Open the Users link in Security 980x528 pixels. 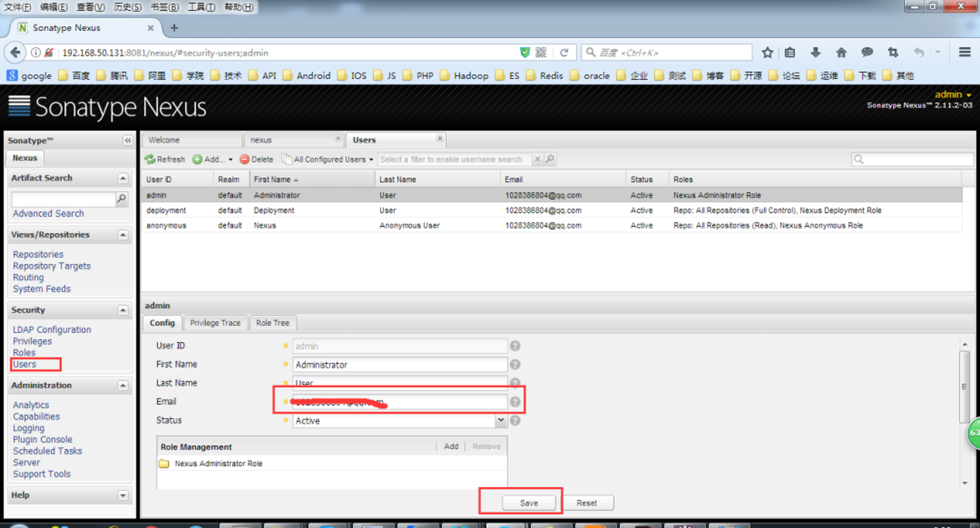click(x=24, y=364)
